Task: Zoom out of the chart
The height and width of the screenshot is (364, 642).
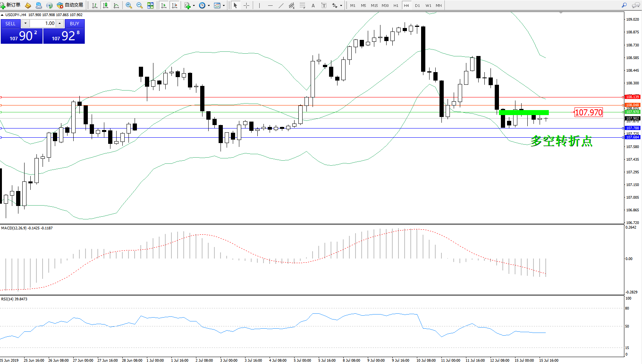Action: pyautogui.click(x=140, y=5)
